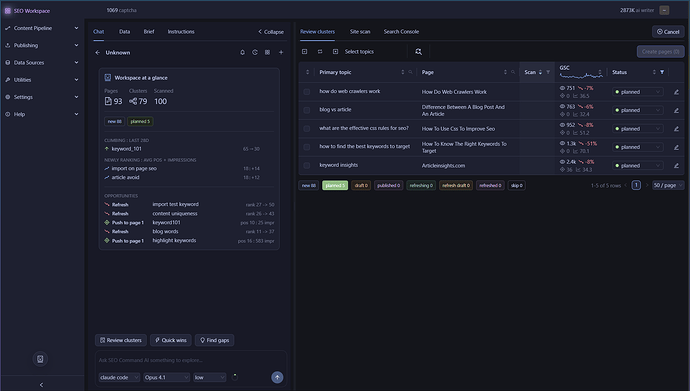The width and height of the screenshot is (690, 391).
Task: Edit the 'how do web crawlers work' row
Action: [x=676, y=92]
